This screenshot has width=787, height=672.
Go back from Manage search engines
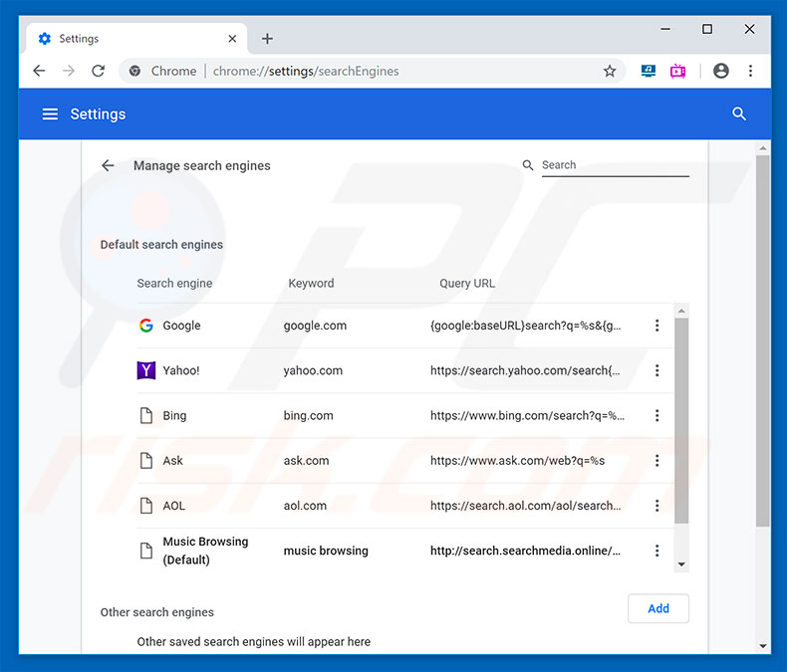tap(108, 165)
